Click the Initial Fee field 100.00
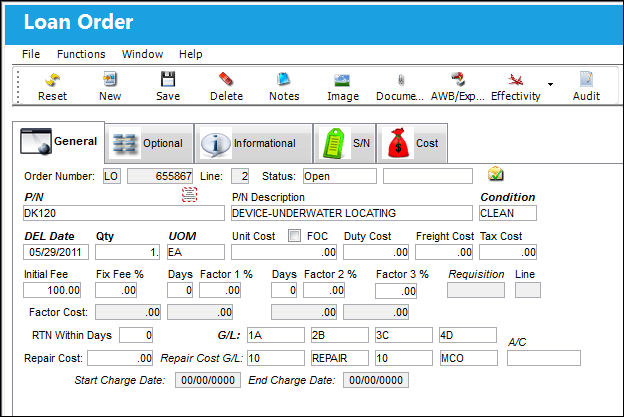This screenshot has height=417, width=624. point(52,290)
